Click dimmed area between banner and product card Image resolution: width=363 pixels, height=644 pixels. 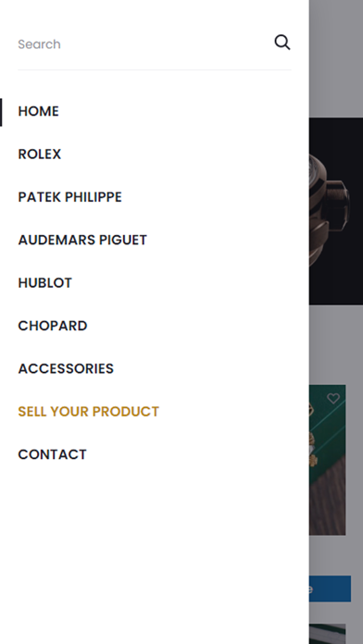click(336, 344)
